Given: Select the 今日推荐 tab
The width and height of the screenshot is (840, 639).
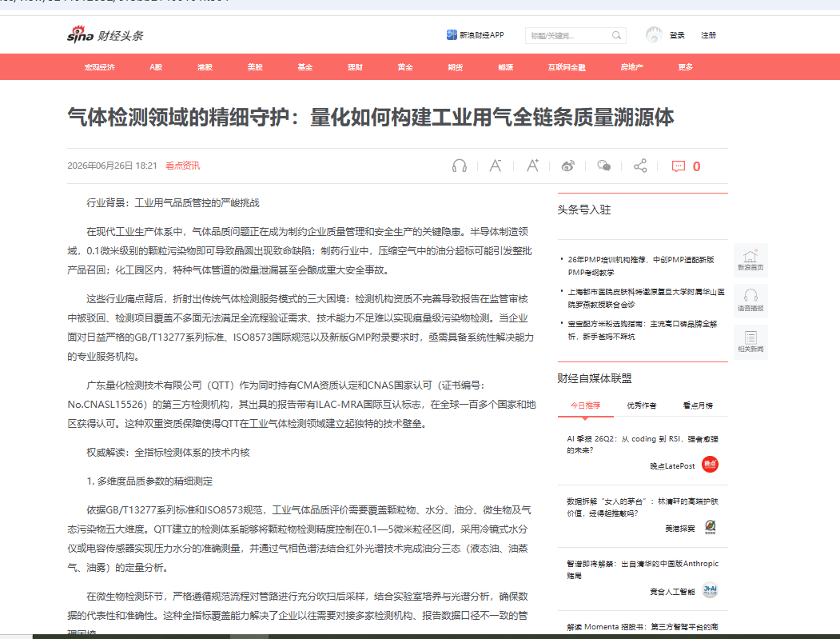Looking at the screenshot, I should (x=585, y=405).
